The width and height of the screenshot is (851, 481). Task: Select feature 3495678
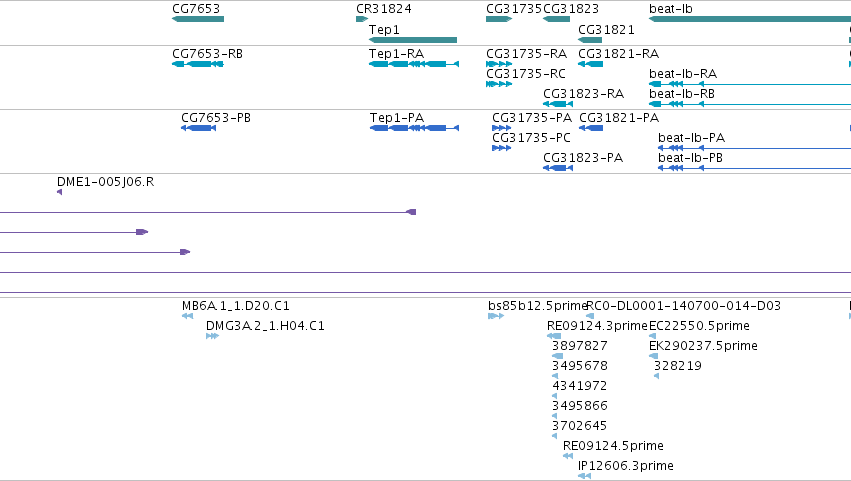coord(555,376)
